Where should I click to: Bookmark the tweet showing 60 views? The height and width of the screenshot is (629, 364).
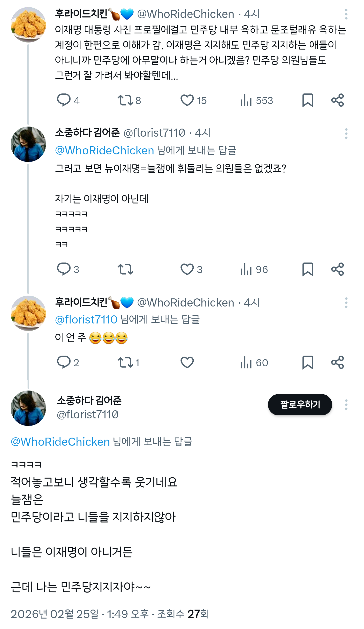click(308, 362)
